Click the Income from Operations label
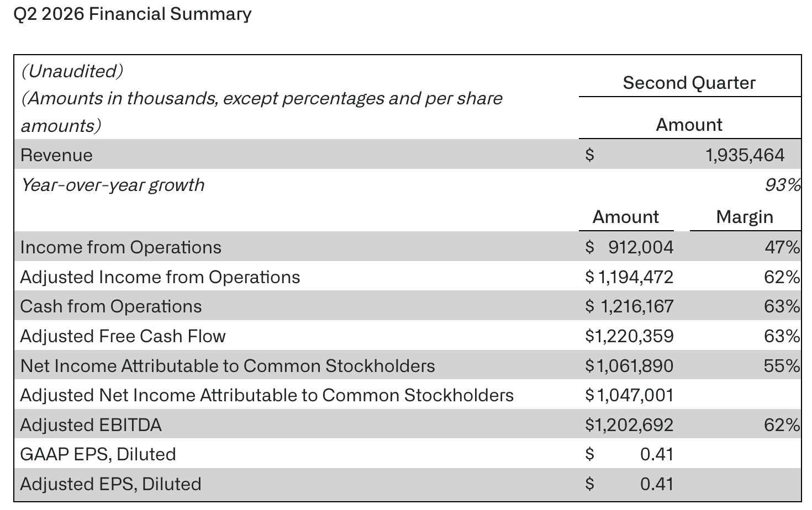The height and width of the screenshot is (510, 812). click(121, 247)
